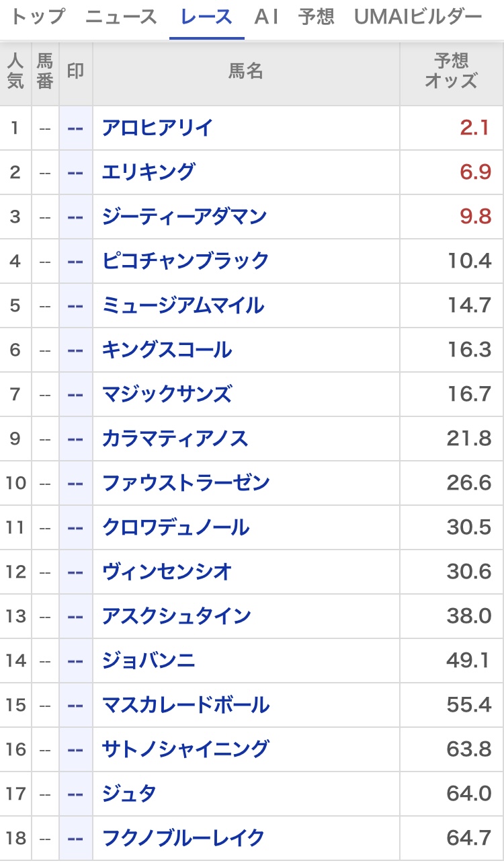Click horse name エリキング
504x863 pixels.
pos(149,172)
